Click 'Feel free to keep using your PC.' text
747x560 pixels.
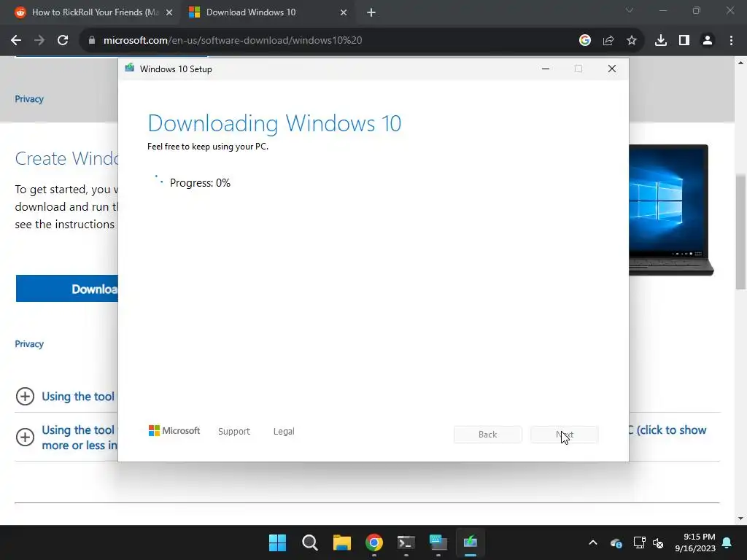tap(208, 147)
